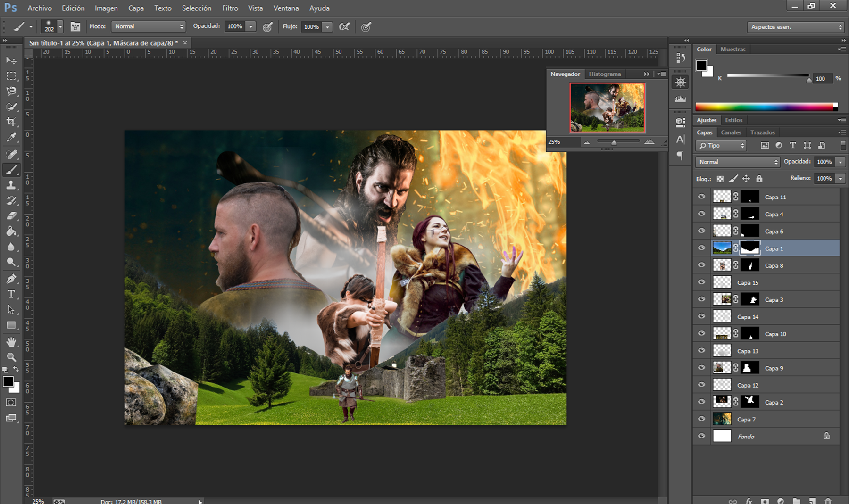849x504 pixels.
Task: Hide the Capa 7 layer
Action: click(x=701, y=419)
